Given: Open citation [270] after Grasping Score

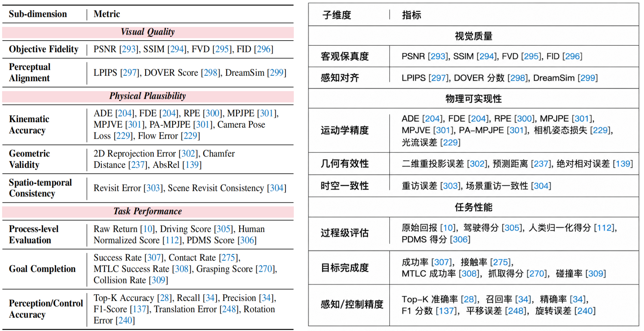Looking at the screenshot, I should (x=266, y=269).
